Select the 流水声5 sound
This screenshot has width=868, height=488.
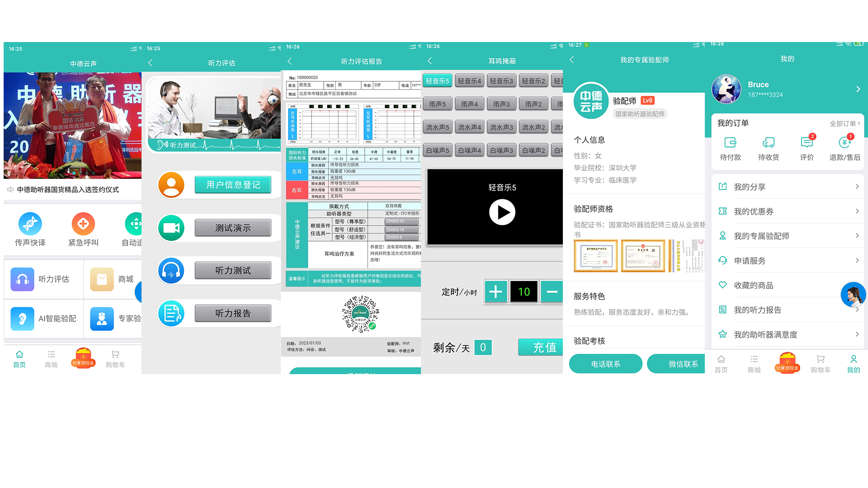(x=438, y=127)
